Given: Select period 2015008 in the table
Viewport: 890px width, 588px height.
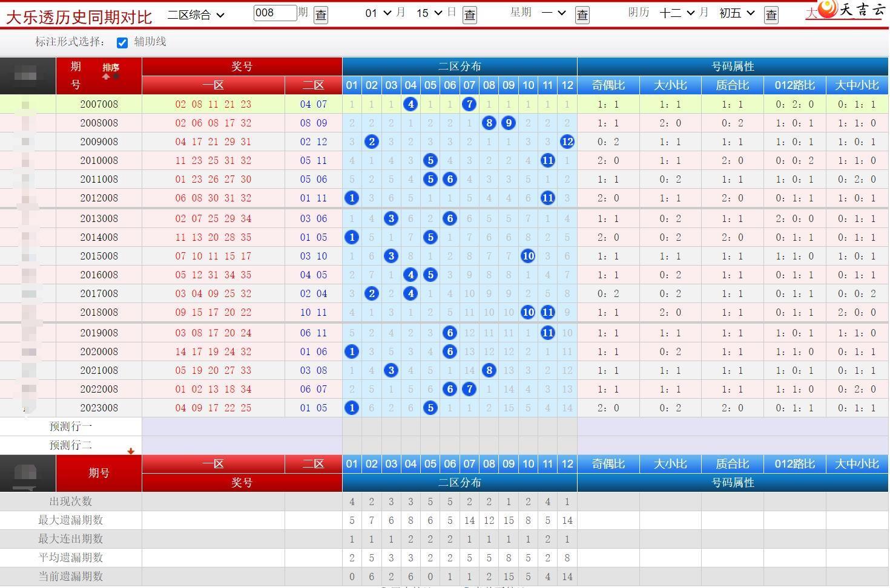Looking at the screenshot, I should (99, 256).
